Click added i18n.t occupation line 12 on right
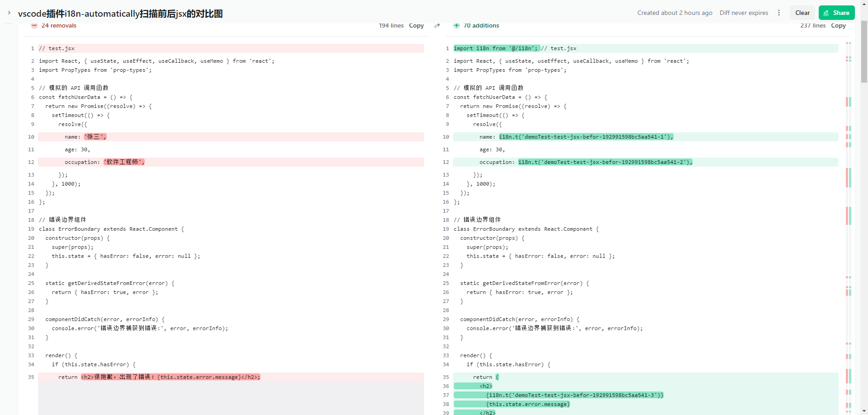Image resolution: width=868 pixels, height=415 pixels. point(646,162)
